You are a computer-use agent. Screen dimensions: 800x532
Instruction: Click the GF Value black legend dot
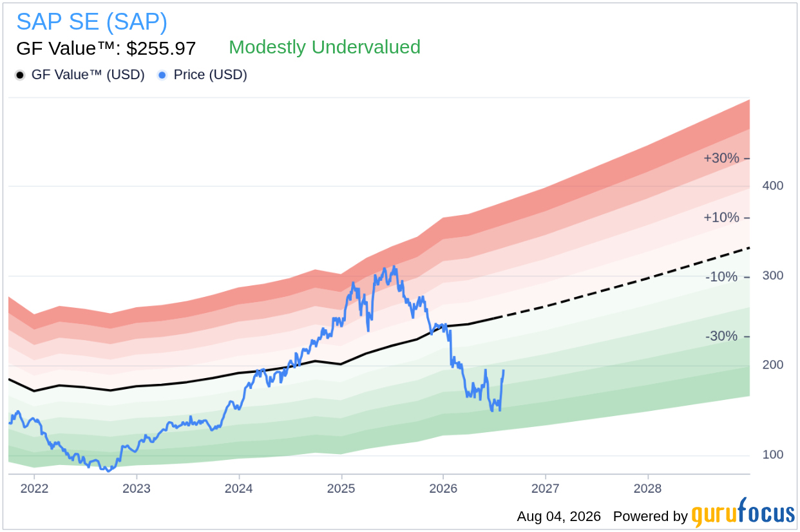point(20,75)
